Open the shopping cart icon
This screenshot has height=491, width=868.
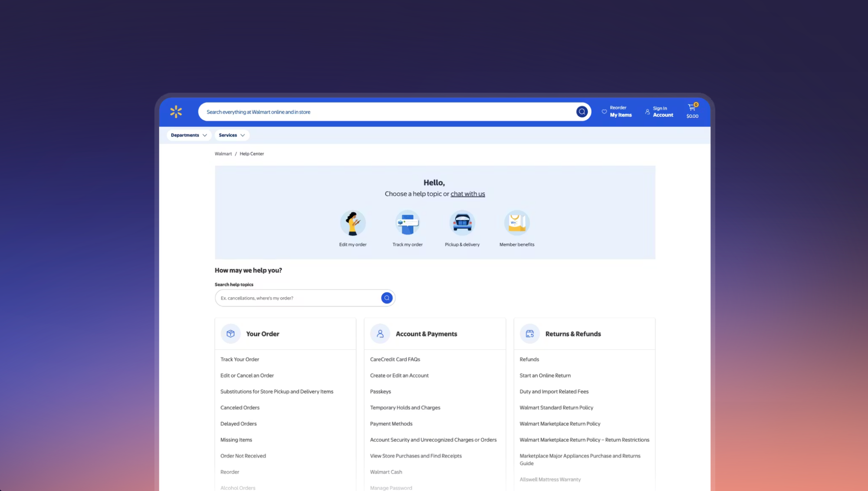692,108
